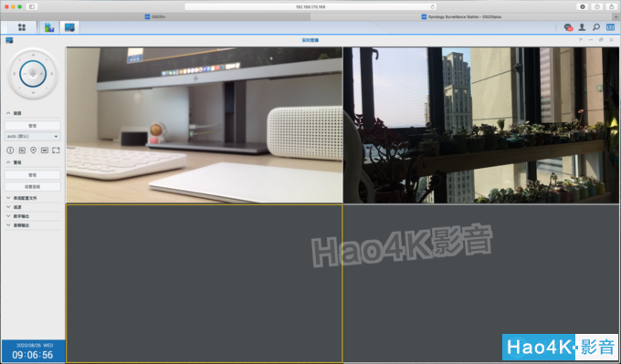Image resolution: width=621 pixels, height=364 pixels.
Task: Open the Synology main menu grid icon
Action: click(x=22, y=27)
